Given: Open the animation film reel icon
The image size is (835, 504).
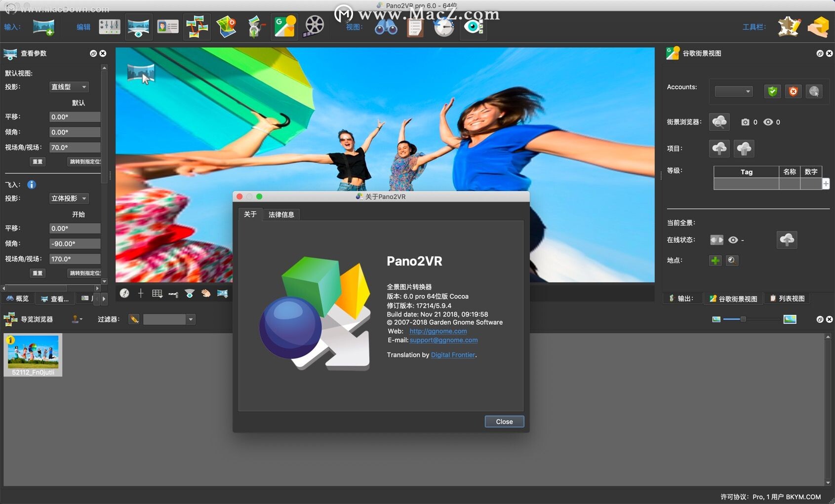Looking at the screenshot, I should [x=314, y=27].
